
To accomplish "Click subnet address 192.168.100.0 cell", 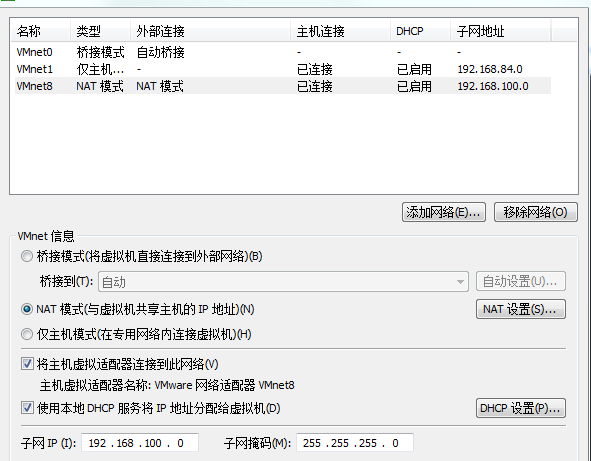I will point(493,86).
